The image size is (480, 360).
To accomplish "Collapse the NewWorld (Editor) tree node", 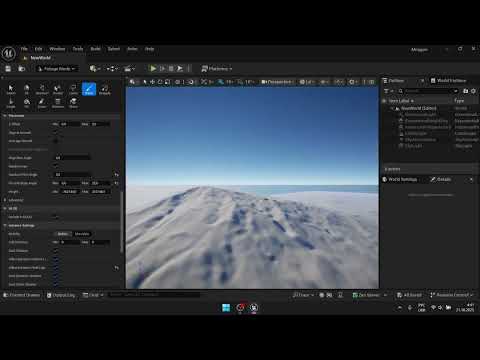I will [392, 108].
